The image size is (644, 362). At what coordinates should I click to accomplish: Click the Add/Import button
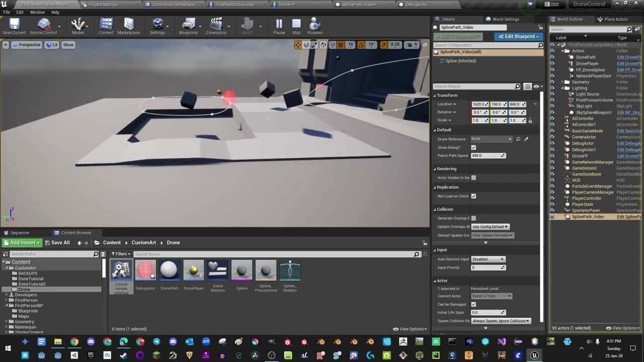(22, 243)
